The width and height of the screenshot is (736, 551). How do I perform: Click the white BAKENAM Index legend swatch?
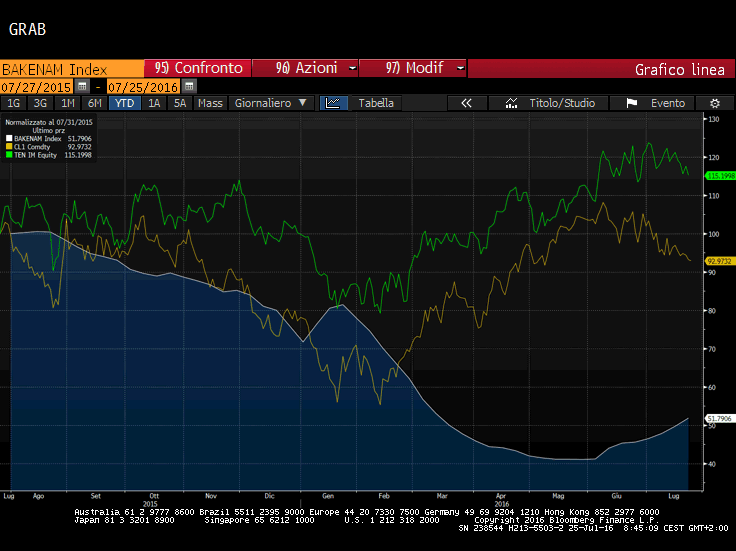tap(9, 139)
